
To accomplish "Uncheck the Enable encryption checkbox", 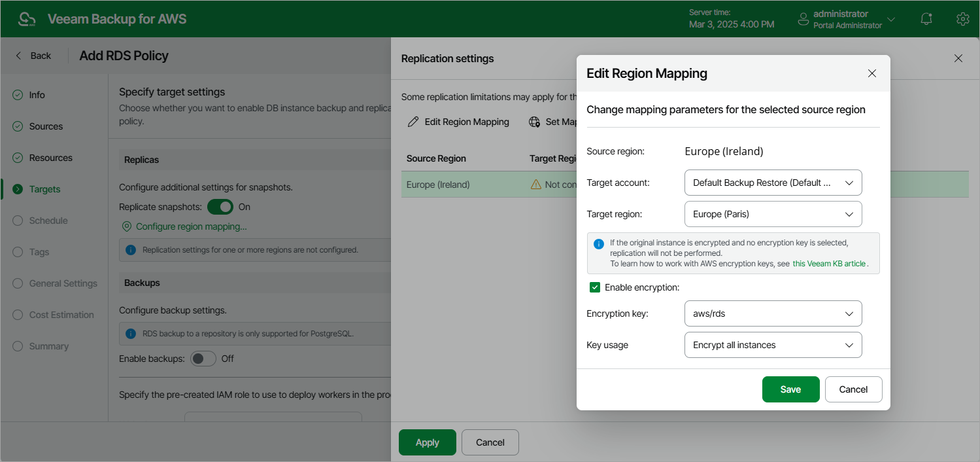I will (595, 287).
